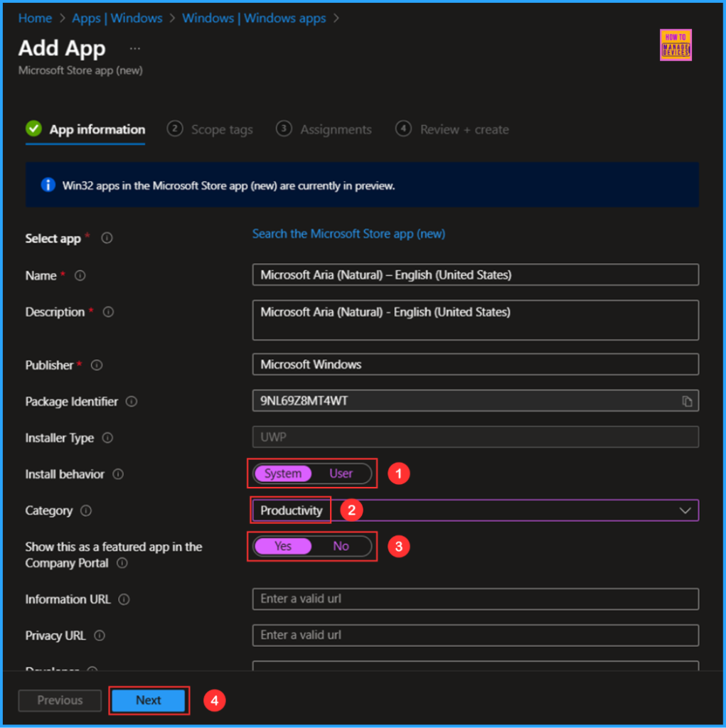
Task: Switch to Review + create tab
Action: click(x=452, y=129)
